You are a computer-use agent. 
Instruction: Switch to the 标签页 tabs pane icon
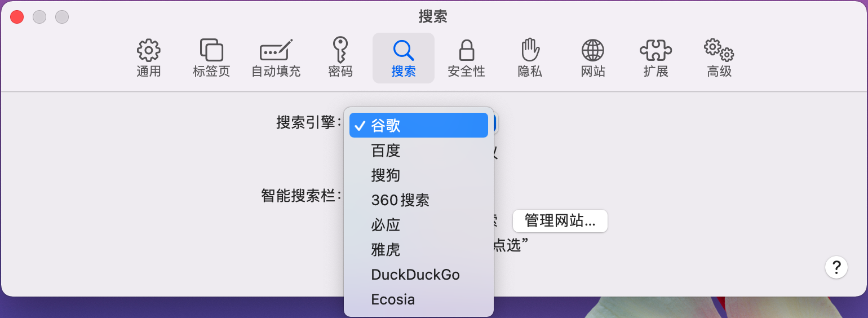pos(211,51)
